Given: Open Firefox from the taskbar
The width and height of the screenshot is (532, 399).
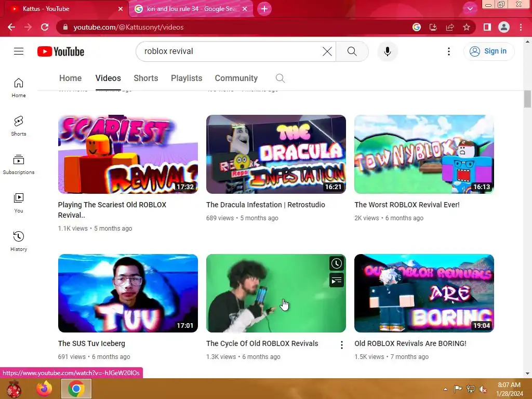Looking at the screenshot, I should coord(44,389).
